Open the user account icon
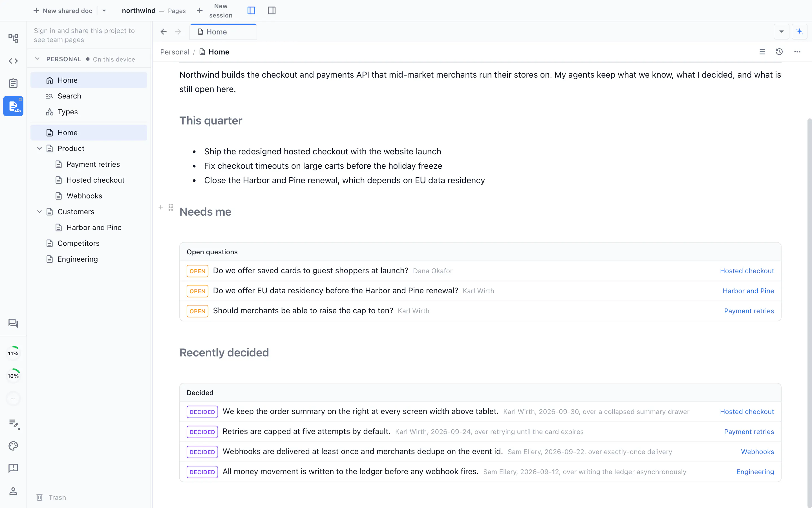This screenshot has height=508, width=812. [13, 491]
